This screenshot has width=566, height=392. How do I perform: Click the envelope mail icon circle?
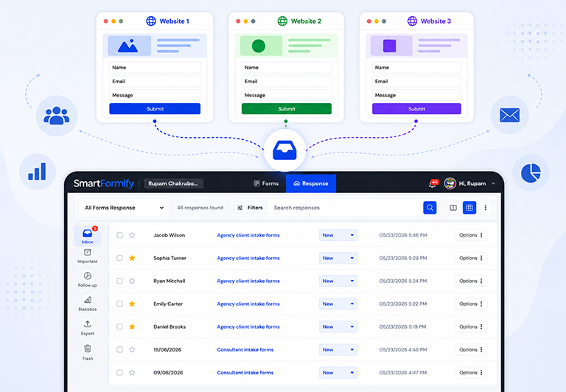(x=510, y=115)
